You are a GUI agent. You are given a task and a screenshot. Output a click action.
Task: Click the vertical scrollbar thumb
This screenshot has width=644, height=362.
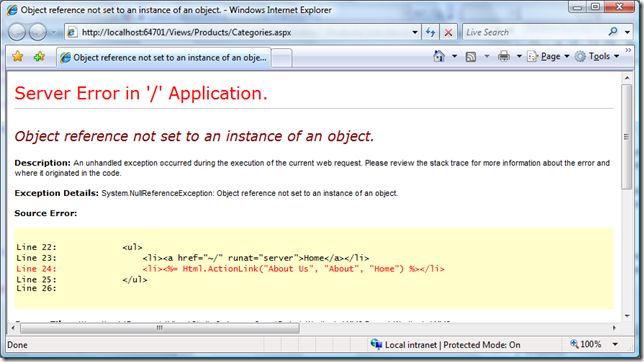pyautogui.click(x=627, y=137)
